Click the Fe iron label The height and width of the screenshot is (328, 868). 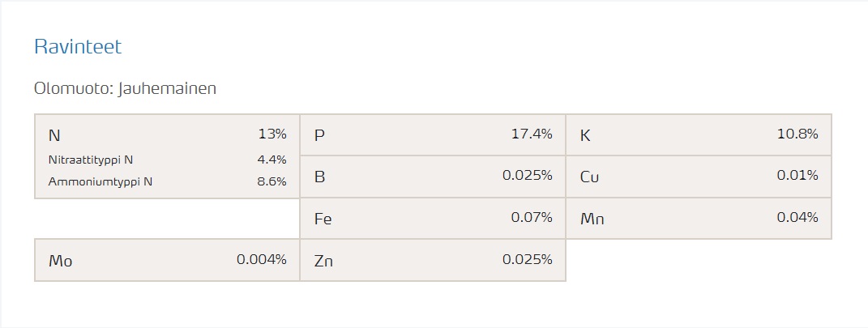tap(323, 219)
